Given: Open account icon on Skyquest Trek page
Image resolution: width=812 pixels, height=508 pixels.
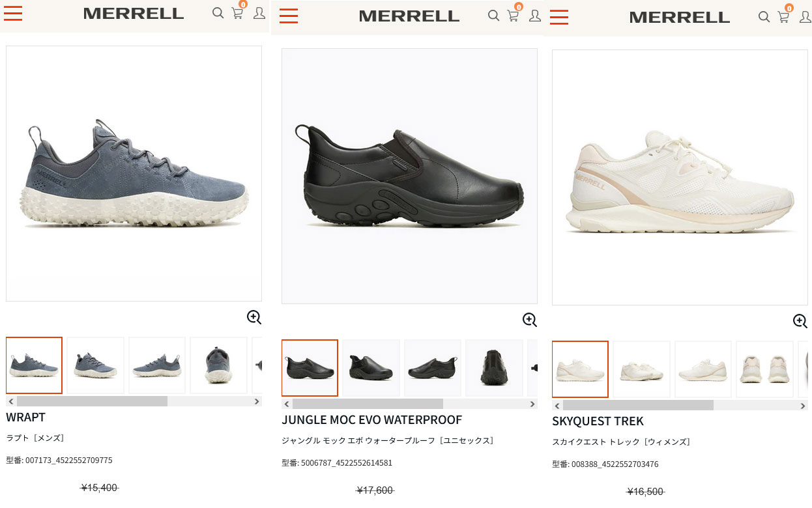Looking at the screenshot, I should point(805,17).
